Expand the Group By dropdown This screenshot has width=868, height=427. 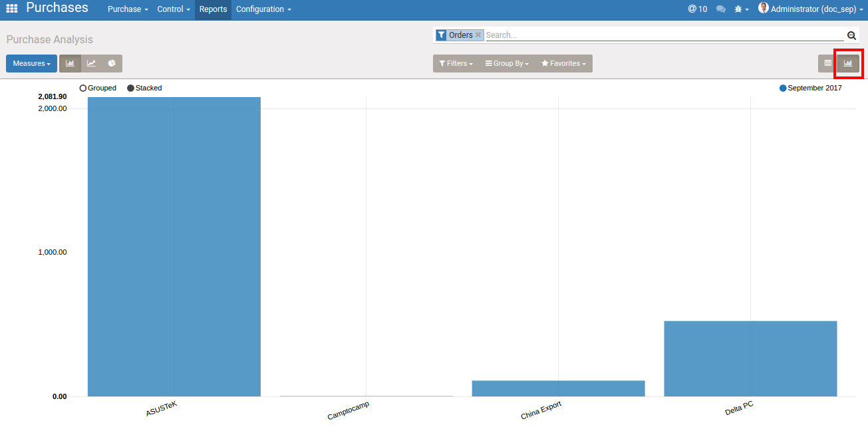(x=507, y=63)
